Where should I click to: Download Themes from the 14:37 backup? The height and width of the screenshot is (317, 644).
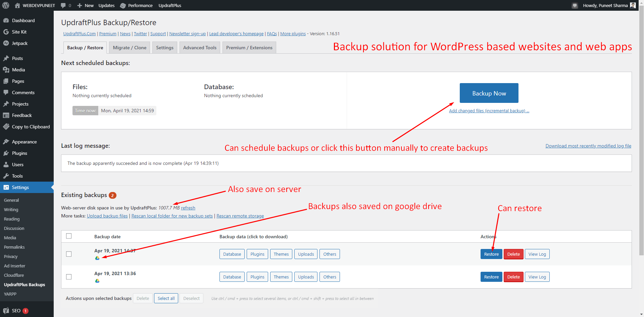tap(281, 254)
